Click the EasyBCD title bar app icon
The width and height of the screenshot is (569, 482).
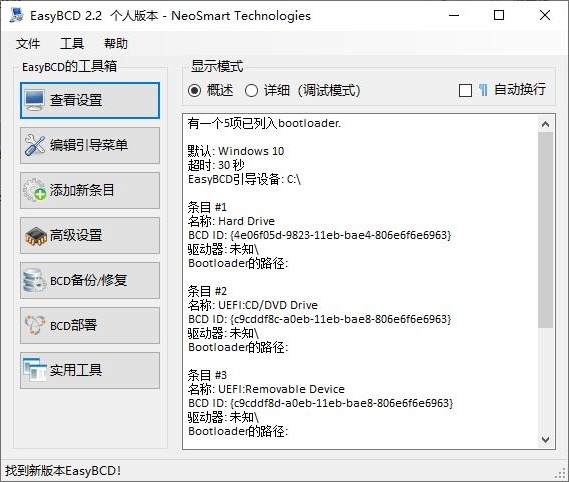click(17, 16)
